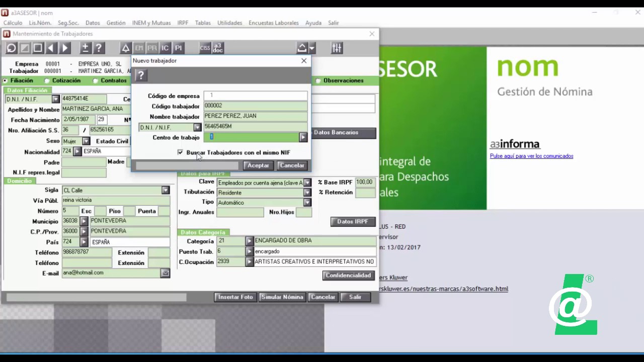The height and width of the screenshot is (362, 644).
Task: Click the refresh icon in Mantenimiento toolbar
Action: click(12, 48)
